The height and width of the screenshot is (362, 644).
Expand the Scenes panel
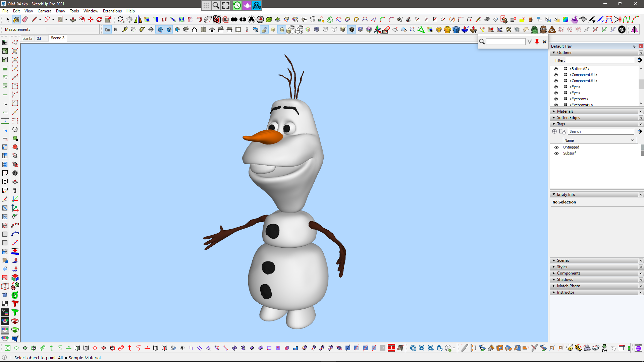click(x=554, y=260)
